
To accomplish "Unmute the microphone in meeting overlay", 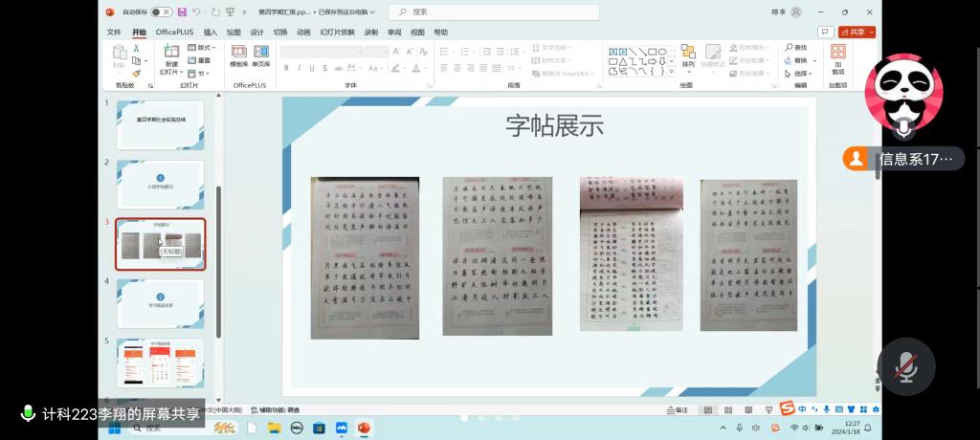I will point(905,366).
